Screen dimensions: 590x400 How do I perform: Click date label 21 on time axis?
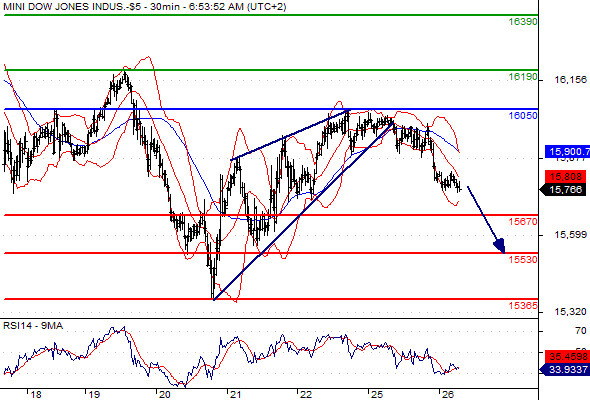tap(235, 395)
